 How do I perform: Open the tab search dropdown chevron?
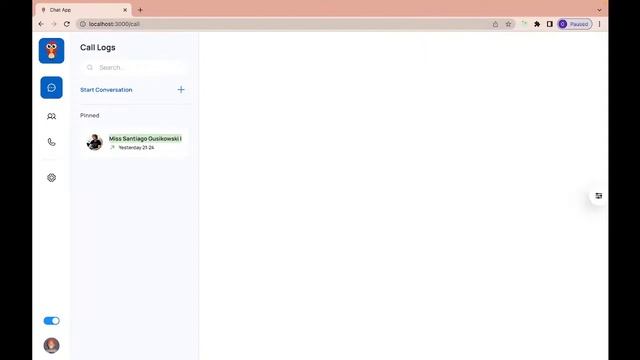[x=599, y=10]
